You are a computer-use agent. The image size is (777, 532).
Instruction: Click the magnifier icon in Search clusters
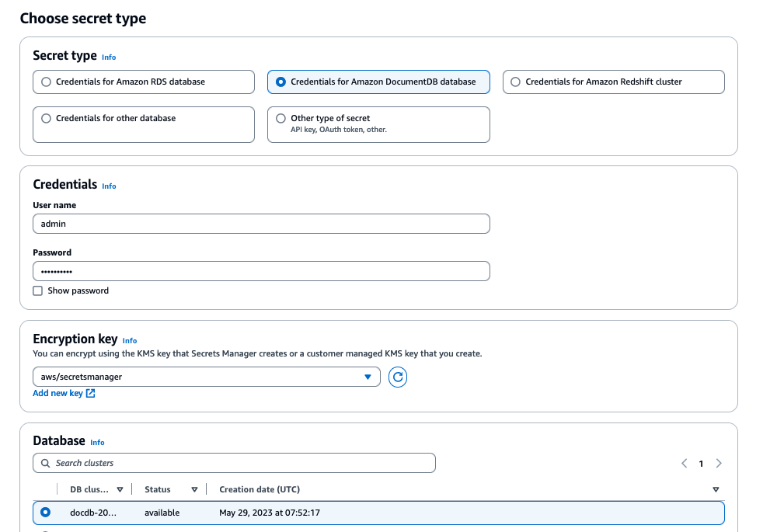point(45,463)
